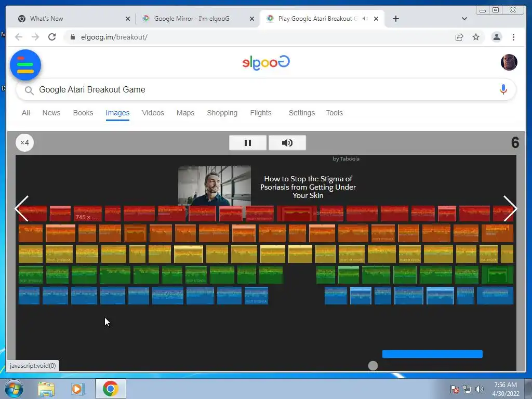Launch Windows Media Player from taskbar
The image size is (532, 399).
[77, 389]
